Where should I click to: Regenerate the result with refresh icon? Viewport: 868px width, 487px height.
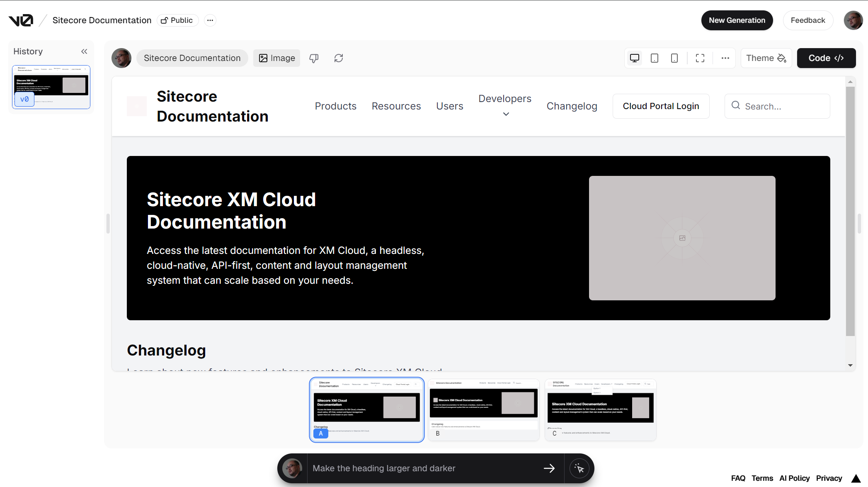click(x=339, y=58)
